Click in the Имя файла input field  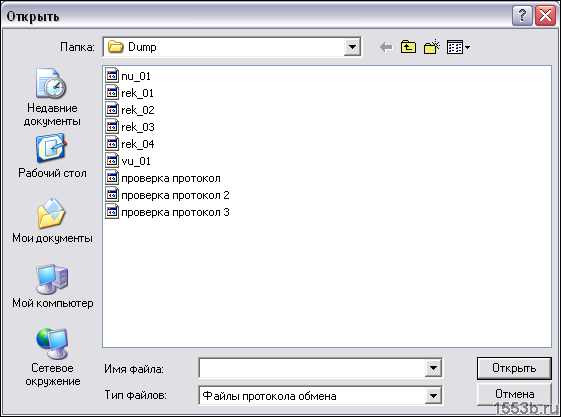click(x=312, y=368)
